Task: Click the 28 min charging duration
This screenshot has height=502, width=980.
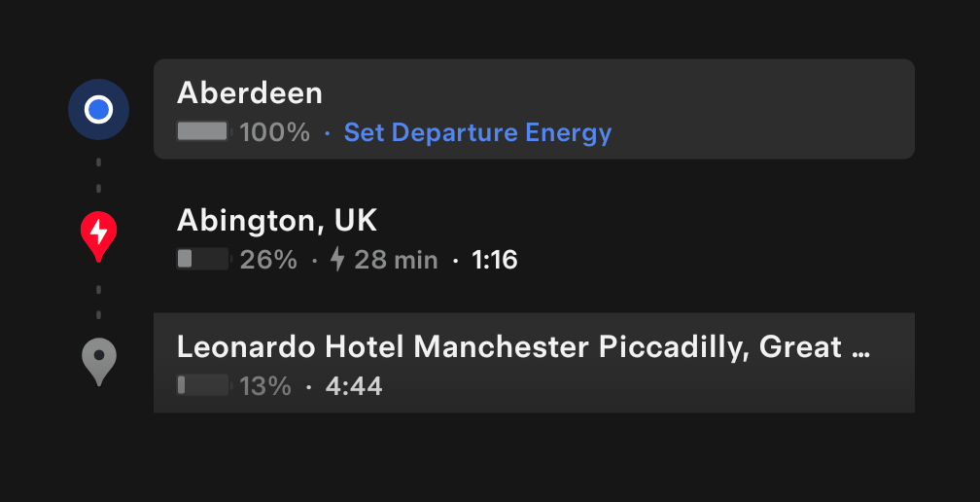Action: coord(396,260)
